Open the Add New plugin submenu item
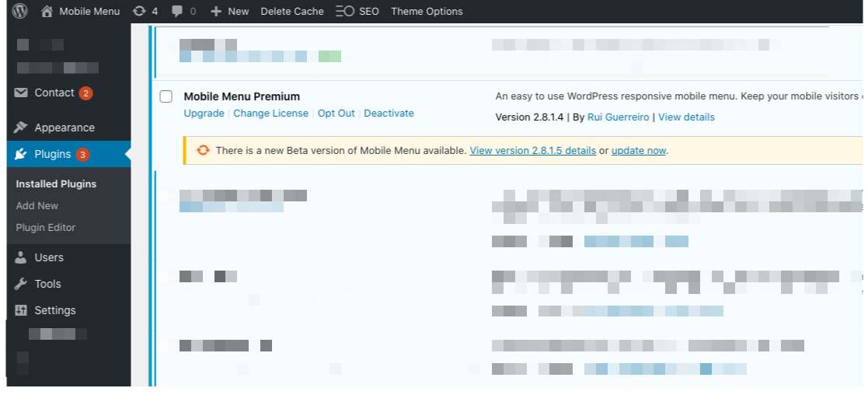The height and width of the screenshot is (402, 868). point(37,205)
